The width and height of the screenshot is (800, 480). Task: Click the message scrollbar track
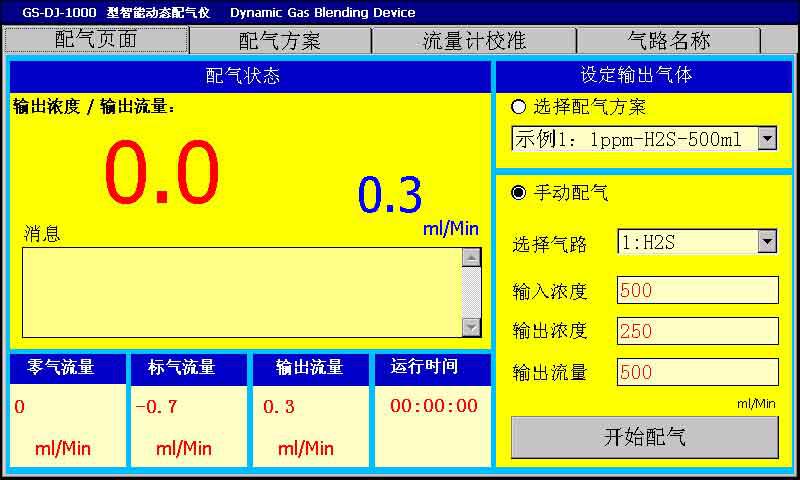click(x=471, y=292)
